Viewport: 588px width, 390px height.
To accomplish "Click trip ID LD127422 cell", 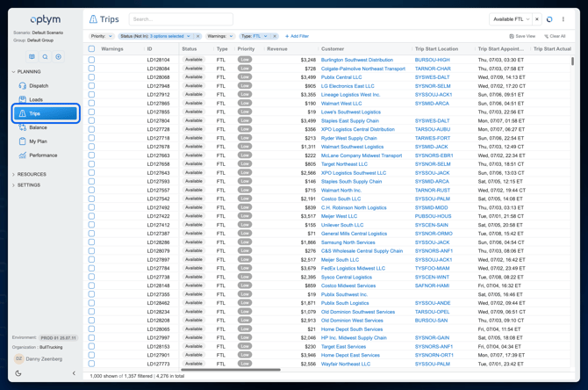I will coord(158,216).
